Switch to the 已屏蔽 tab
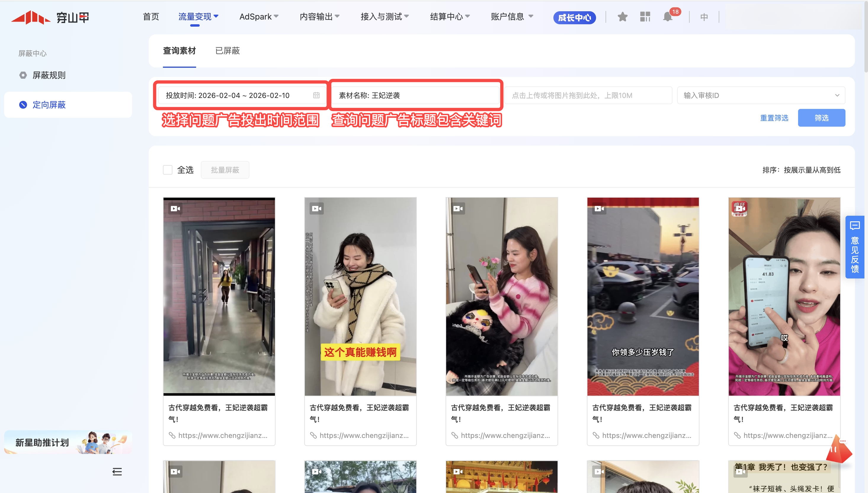868x493 pixels. 228,51
